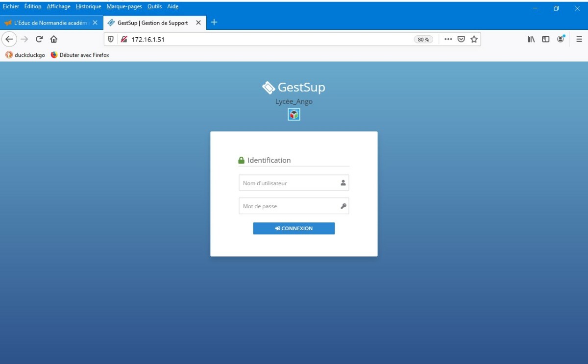Click the user icon in username field

click(343, 183)
